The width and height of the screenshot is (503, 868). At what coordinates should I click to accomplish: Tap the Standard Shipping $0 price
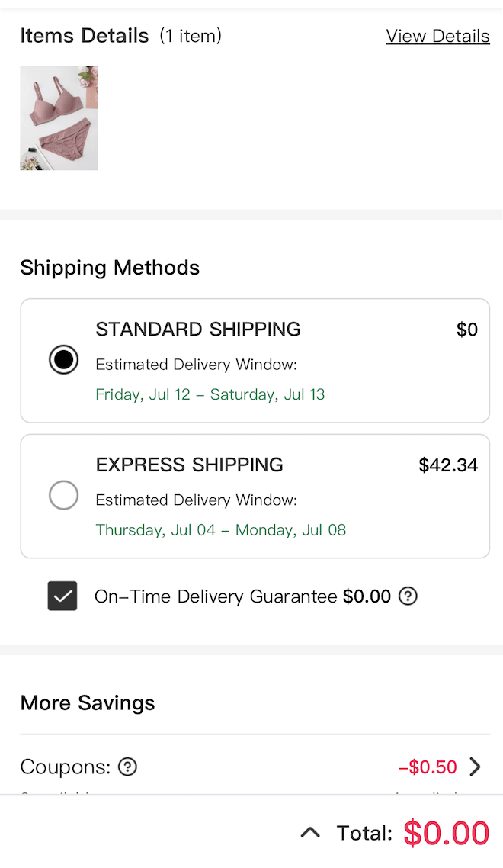(467, 330)
